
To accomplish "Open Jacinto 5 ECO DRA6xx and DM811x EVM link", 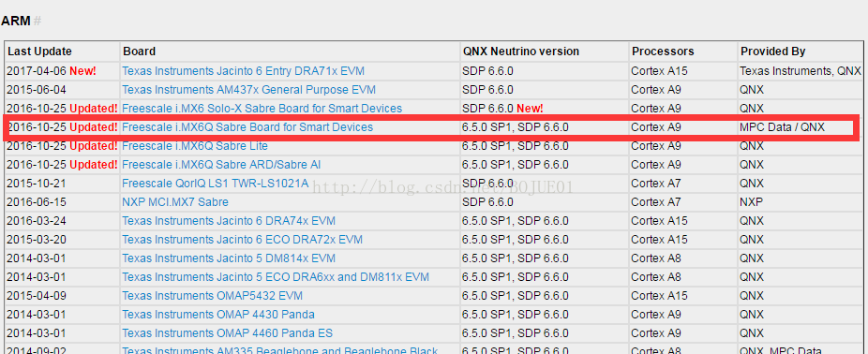I will coord(276,277).
